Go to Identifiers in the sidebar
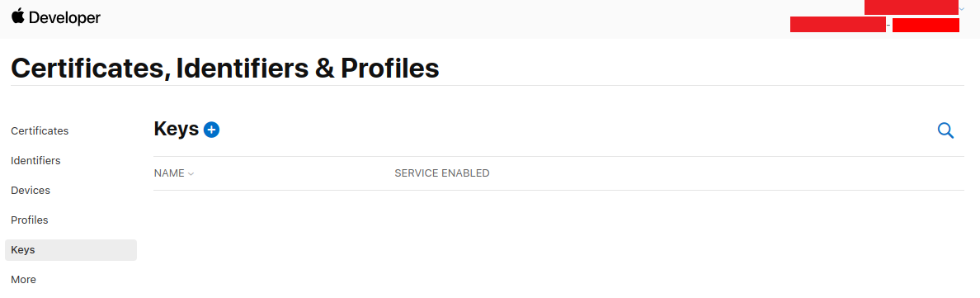 coord(35,160)
